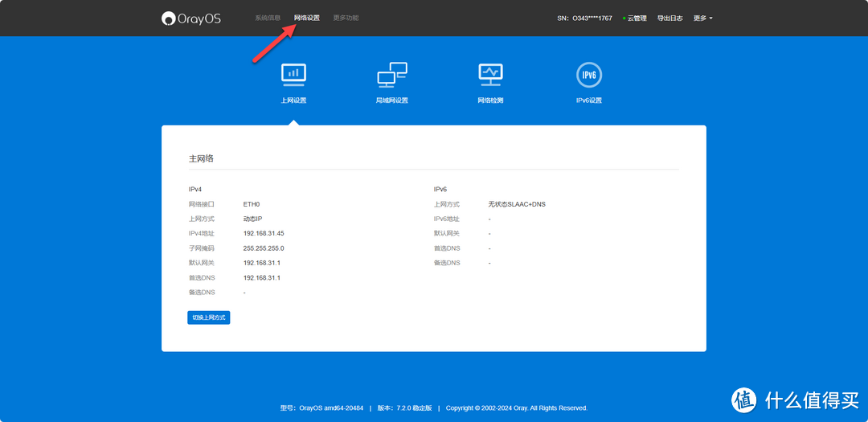Switch to the 系统信息 menu
This screenshot has height=422, width=868.
point(268,18)
